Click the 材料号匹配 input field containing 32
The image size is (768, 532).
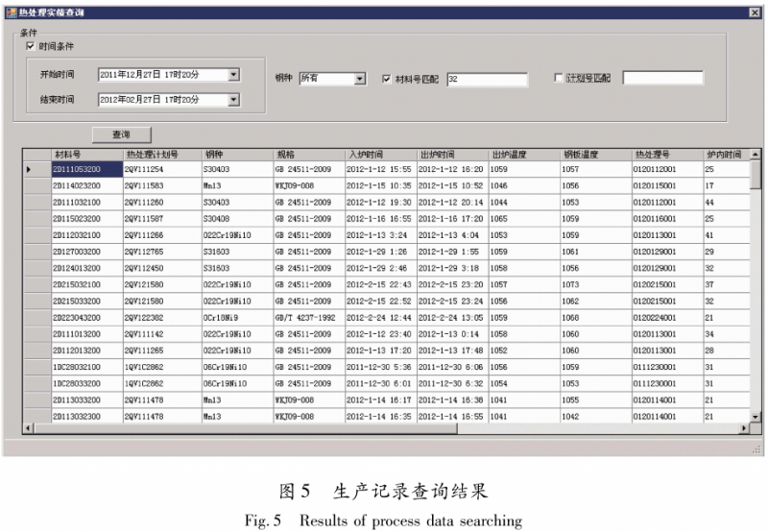[x=486, y=79]
